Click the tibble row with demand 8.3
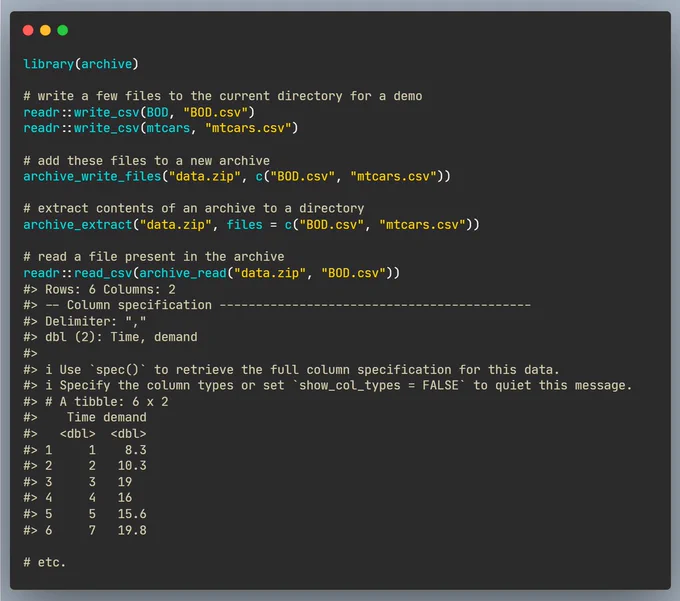 pos(85,450)
